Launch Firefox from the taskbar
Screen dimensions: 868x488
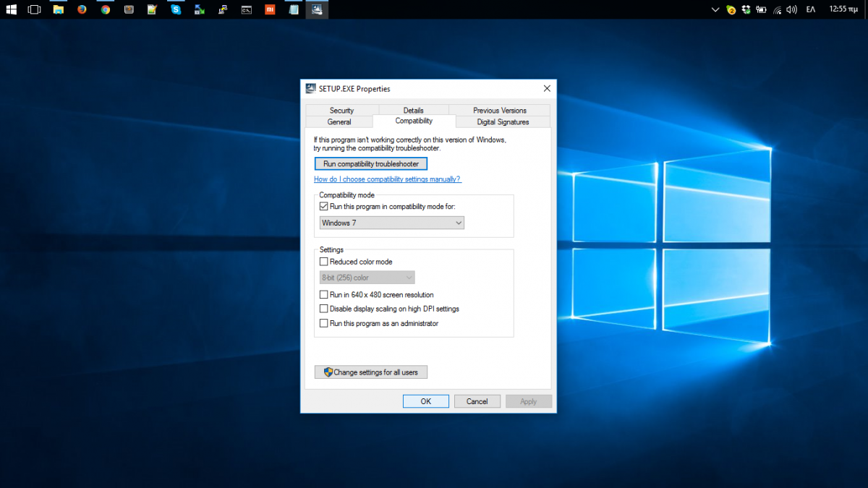[82, 10]
